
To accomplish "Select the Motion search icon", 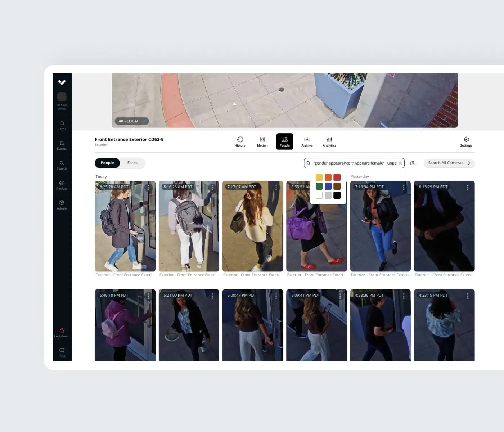I will (x=262, y=141).
